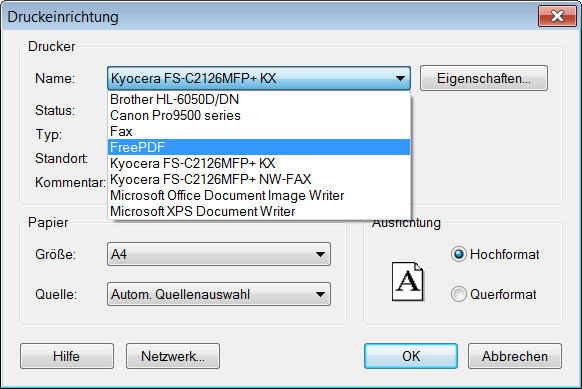Choose Canon Pro9500 series printer
The width and height of the screenshot is (582, 389).
click(259, 115)
